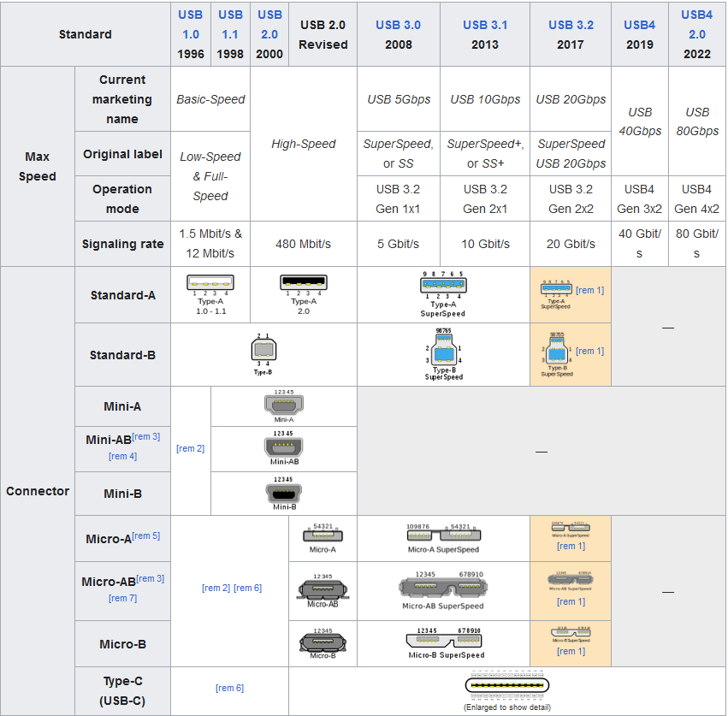Open the USB 1.0 header link
This screenshot has height=716, width=728.
[x=189, y=25]
